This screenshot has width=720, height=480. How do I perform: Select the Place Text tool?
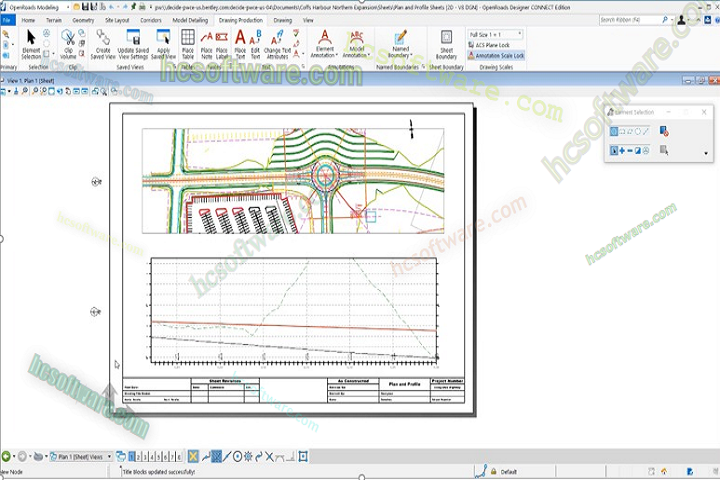240,44
